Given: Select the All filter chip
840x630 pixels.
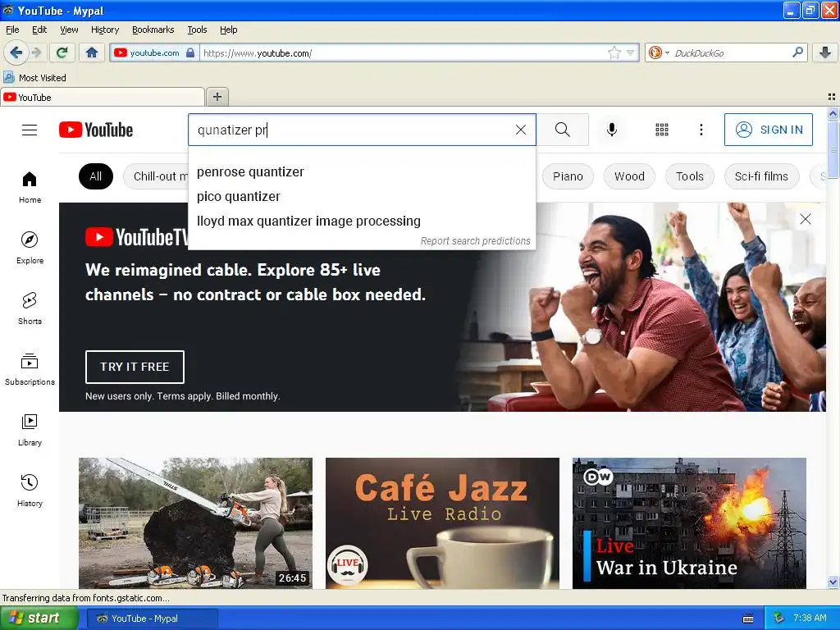Looking at the screenshot, I should [96, 176].
